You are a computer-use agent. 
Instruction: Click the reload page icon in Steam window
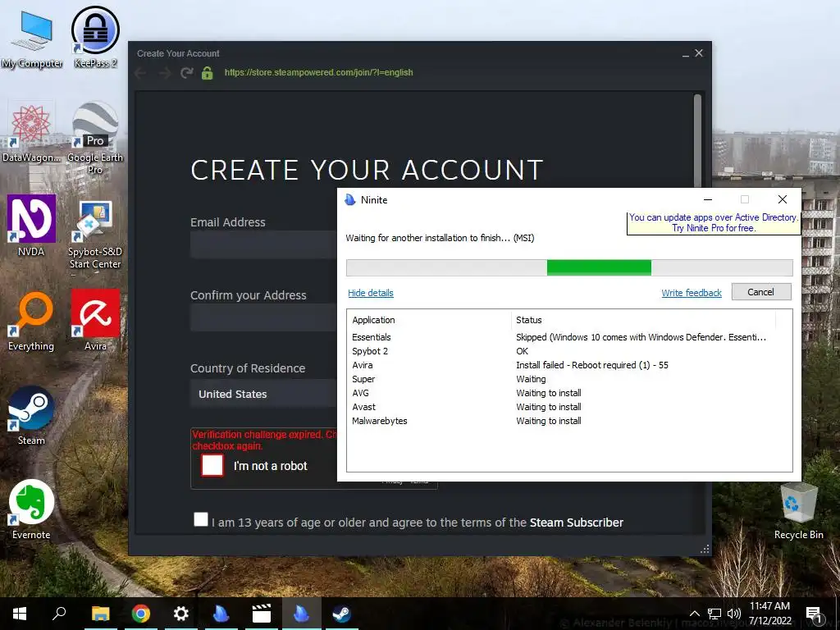pyautogui.click(x=186, y=72)
